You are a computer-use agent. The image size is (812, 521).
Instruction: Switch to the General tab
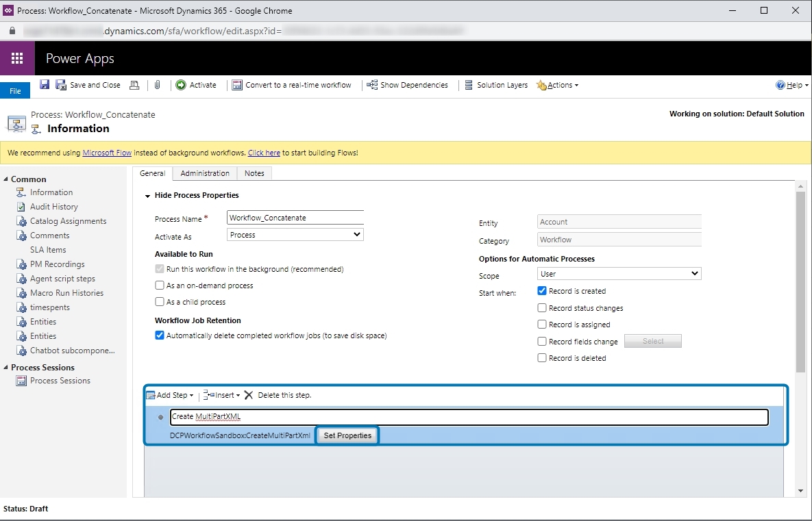tap(153, 173)
